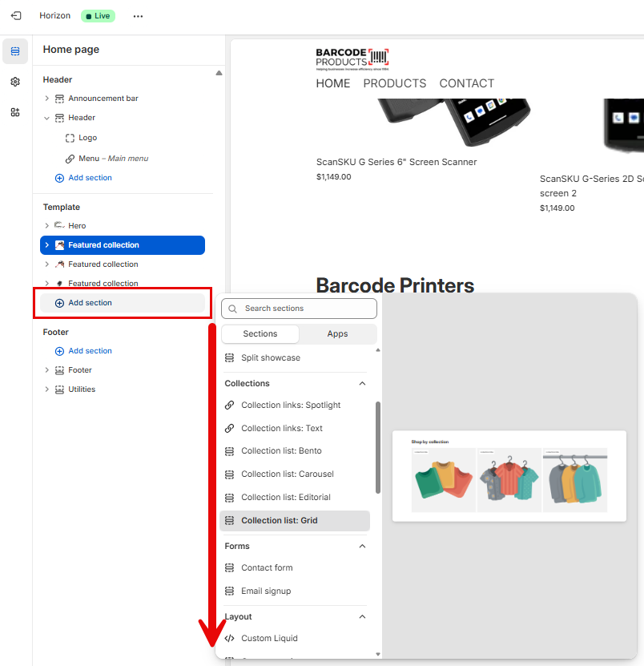644x666 pixels.
Task: Select Collection list: Grid section
Action: pyautogui.click(x=295, y=521)
